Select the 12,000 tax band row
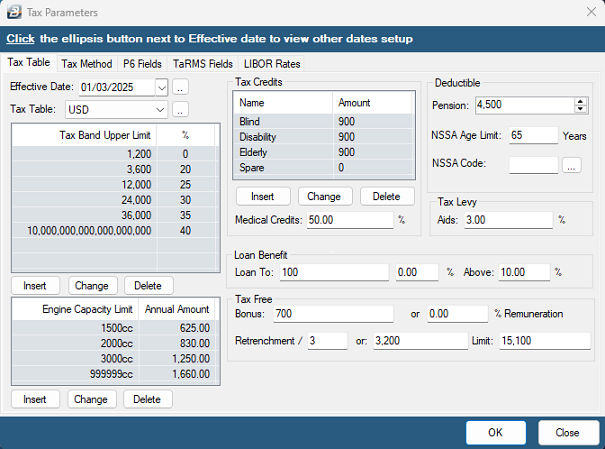Screen dimensions: 605x449 (x=115, y=184)
